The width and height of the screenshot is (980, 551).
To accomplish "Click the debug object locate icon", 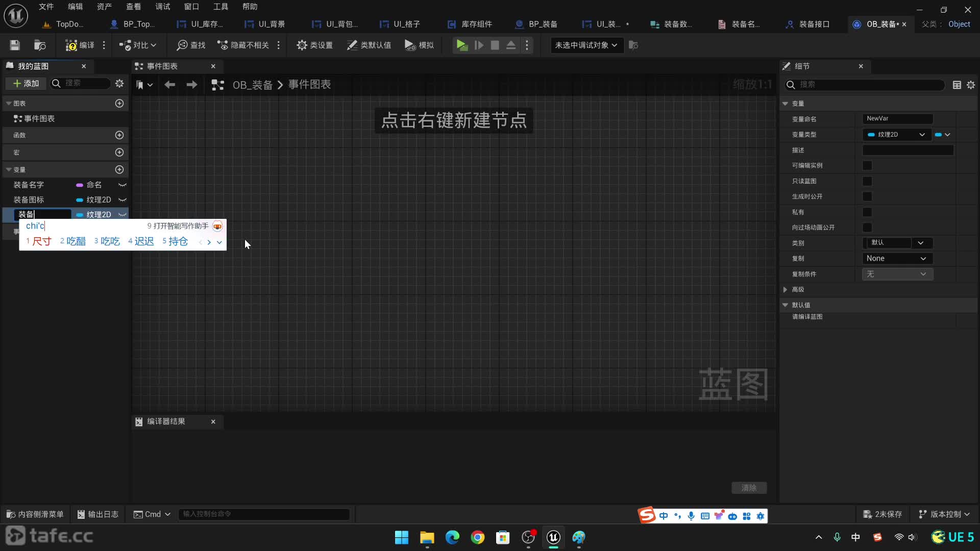I will (633, 45).
